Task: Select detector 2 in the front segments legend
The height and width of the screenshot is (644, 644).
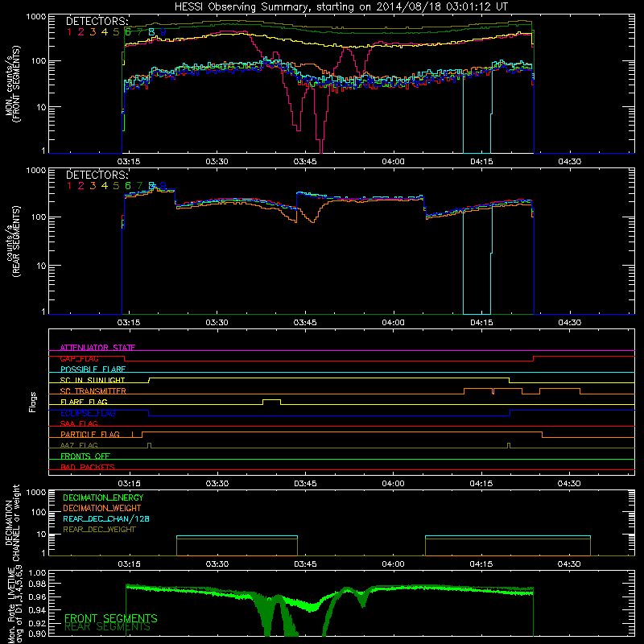Action: [x=81, y=32]
